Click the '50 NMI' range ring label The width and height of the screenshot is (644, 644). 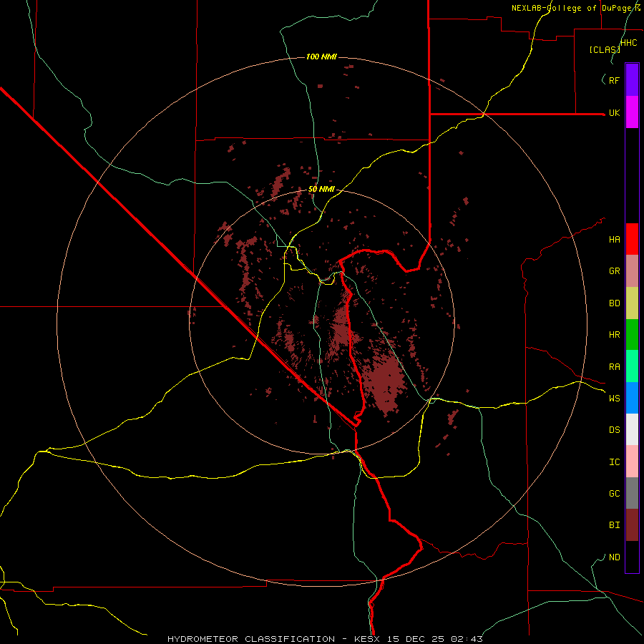click(x=321, y=190)
